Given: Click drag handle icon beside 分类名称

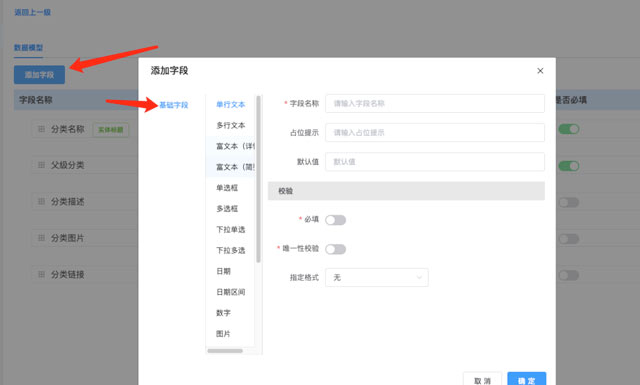Looking at the screenshot, I should (x=41, y=129).
